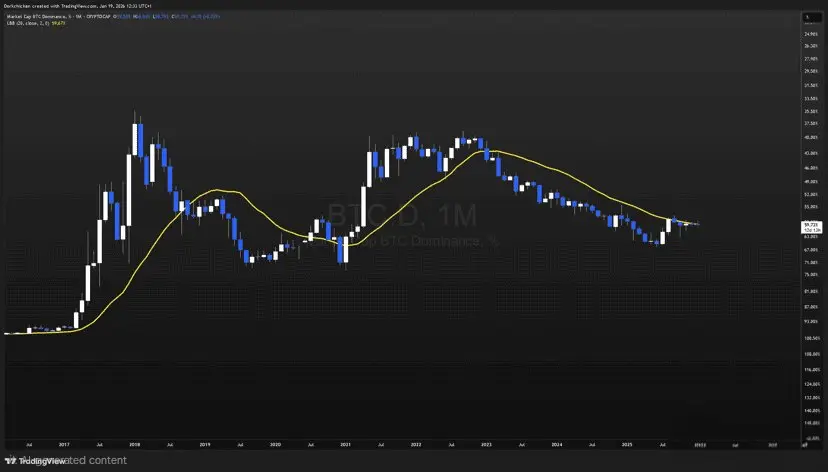Click the 2024 label on the time axis
Screen dimensions: 828x472
(x=557, y=445)
